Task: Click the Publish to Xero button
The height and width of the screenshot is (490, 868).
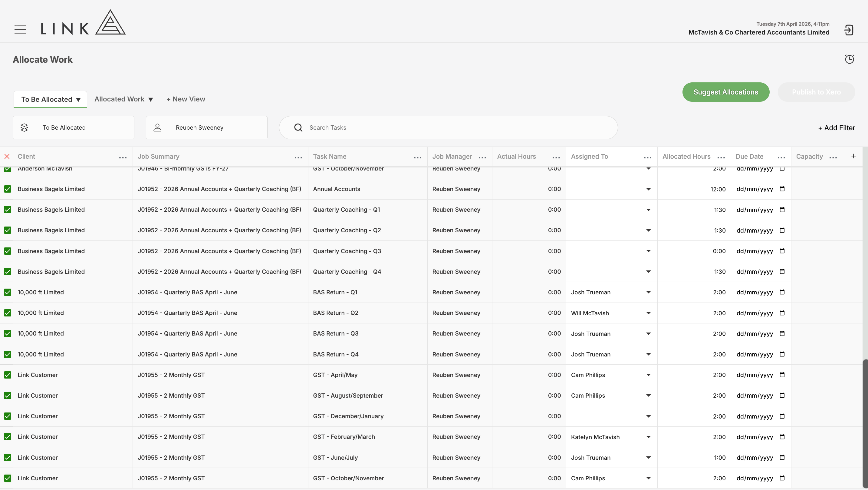Action: click(816, 92)
